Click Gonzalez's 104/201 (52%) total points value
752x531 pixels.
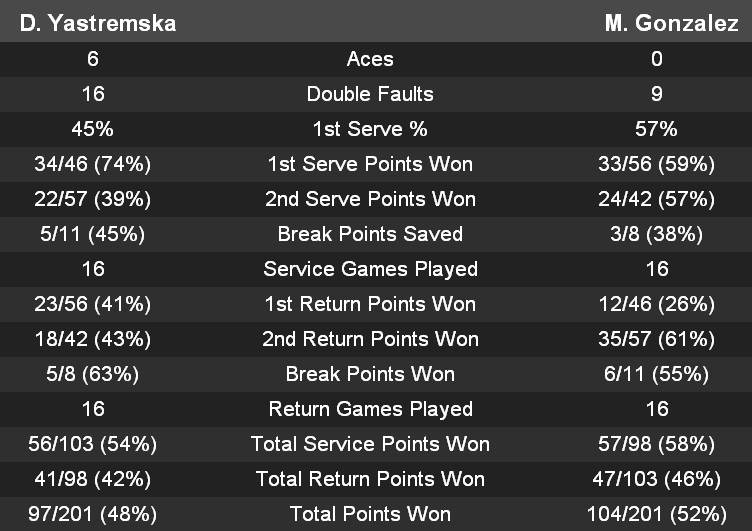tap(657, 514)
